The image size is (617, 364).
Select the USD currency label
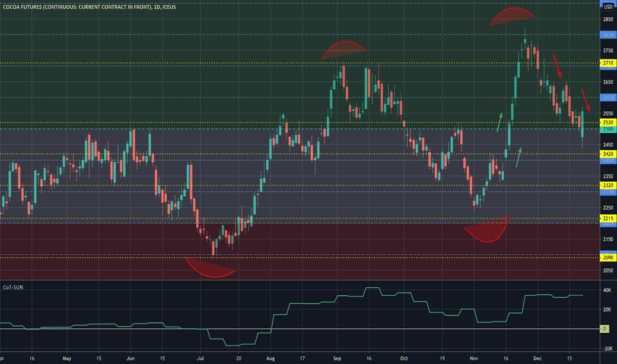point(608,7)
